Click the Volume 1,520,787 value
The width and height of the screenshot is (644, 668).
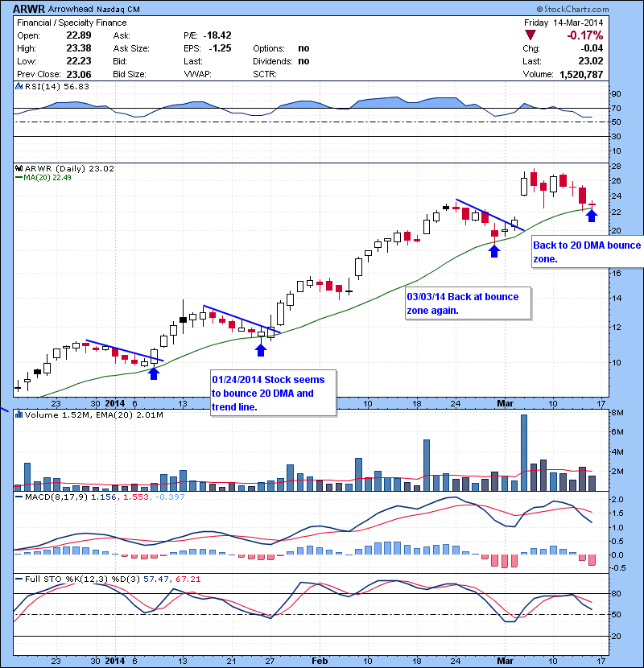pyautogui.click(x=581, y=75)
